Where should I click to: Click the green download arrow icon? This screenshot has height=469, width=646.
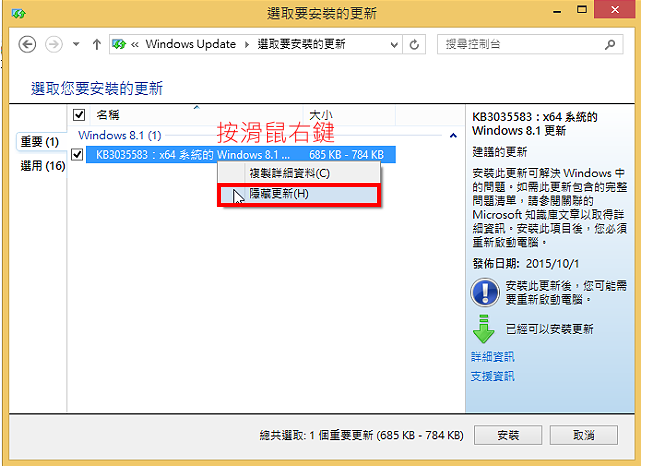(x=483, y=329)
